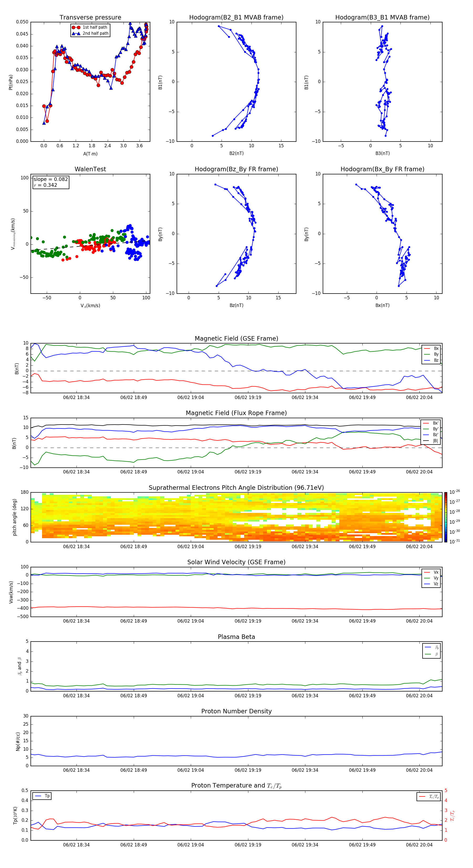
Task: Click the 'WalenTest' plot title
Action: coord(90,169)
